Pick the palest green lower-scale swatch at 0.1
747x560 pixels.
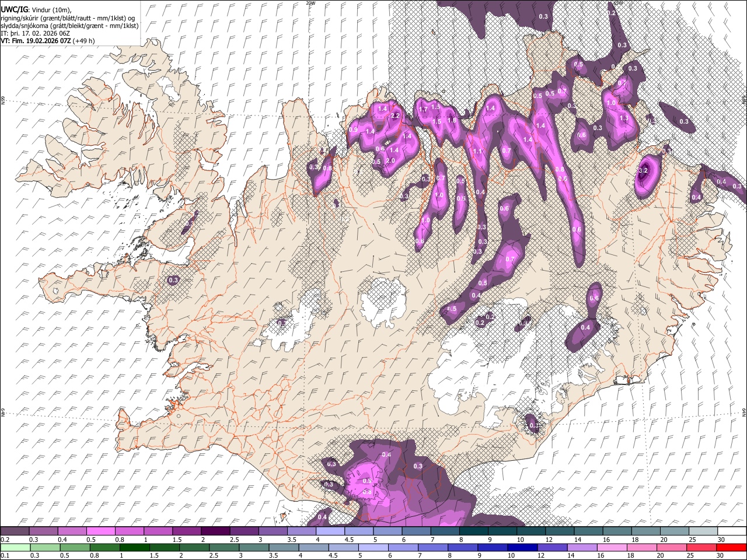[15, 547]
